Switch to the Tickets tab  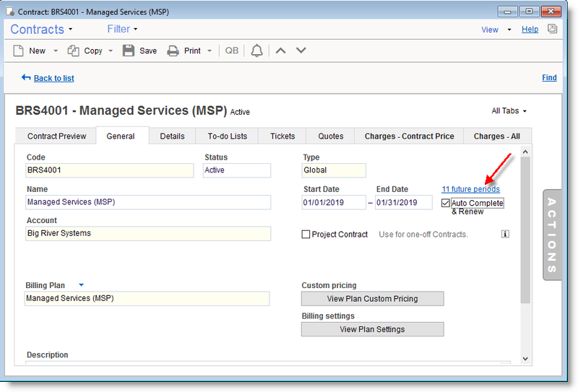click(282, 136)
